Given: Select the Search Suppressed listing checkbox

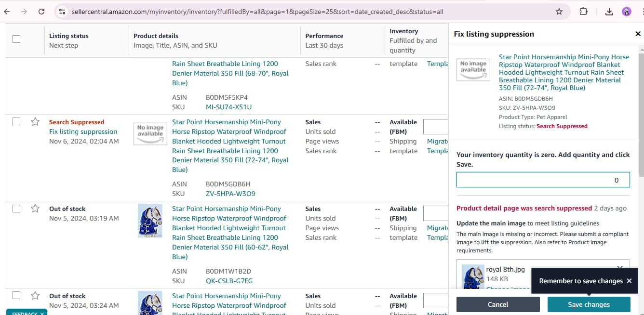Looking at the screenshot, I should [16, 121].
